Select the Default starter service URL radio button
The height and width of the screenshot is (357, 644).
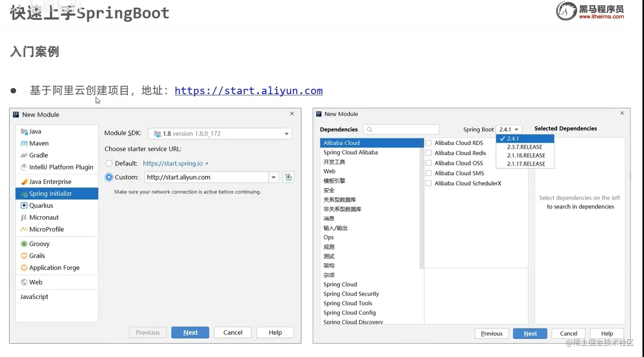coord(109,163)
